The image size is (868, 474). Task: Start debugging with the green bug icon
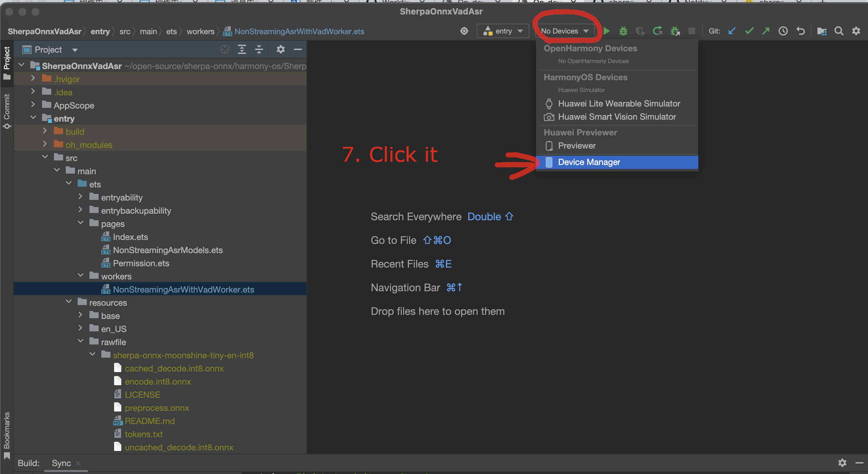623,31
